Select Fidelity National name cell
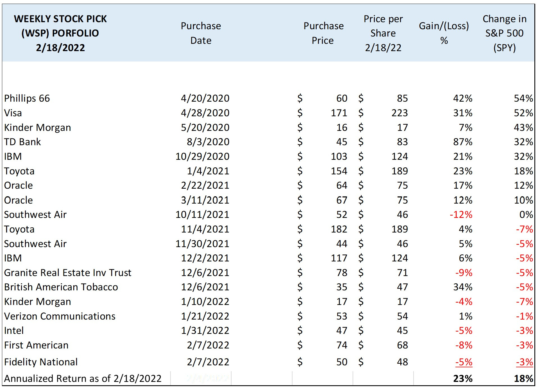This screenshot has width=540, height=392. point(41,362)
